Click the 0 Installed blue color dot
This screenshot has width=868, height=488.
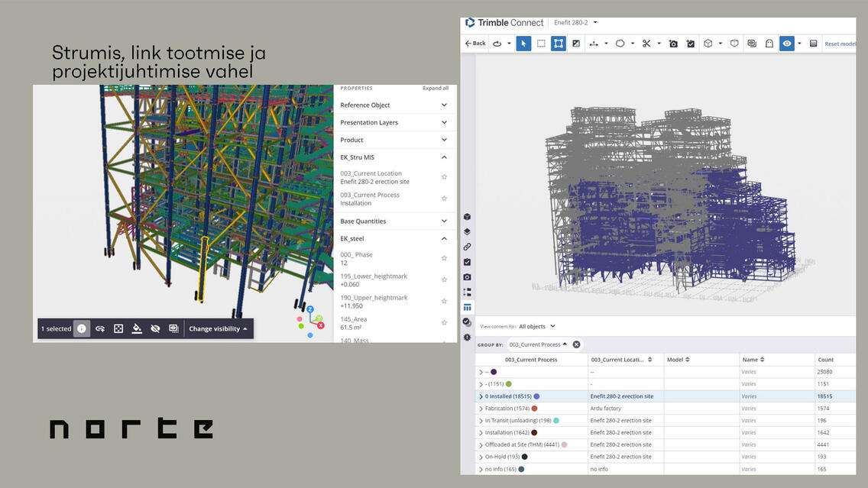536,396
